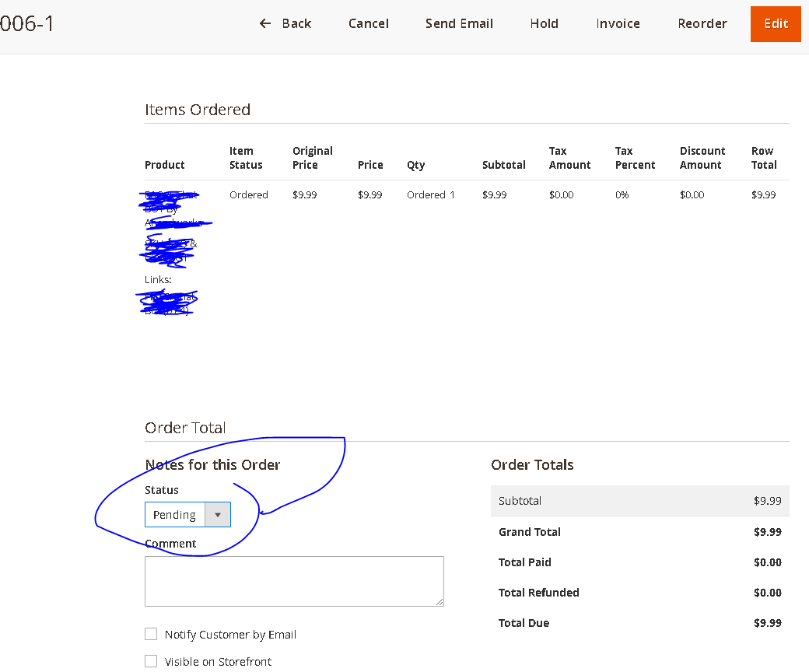Select the Subtotal row in Order Totals
809x672 pixels.
639,500
